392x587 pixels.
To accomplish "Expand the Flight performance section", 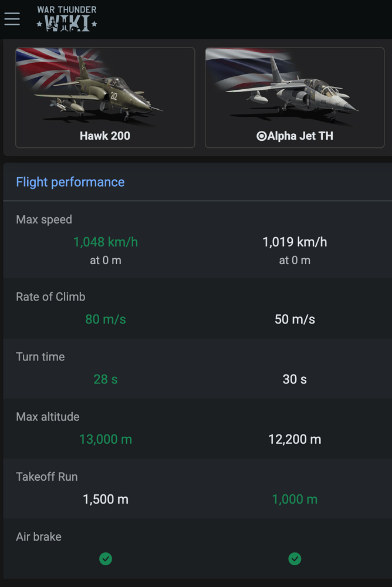I will (70, 182).
